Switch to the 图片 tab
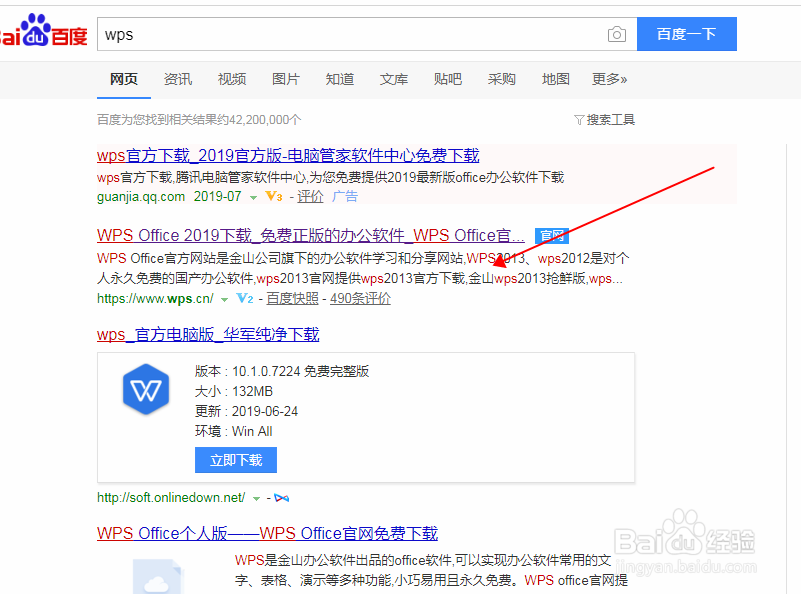The image size is (801, 594). pos(286,79)
